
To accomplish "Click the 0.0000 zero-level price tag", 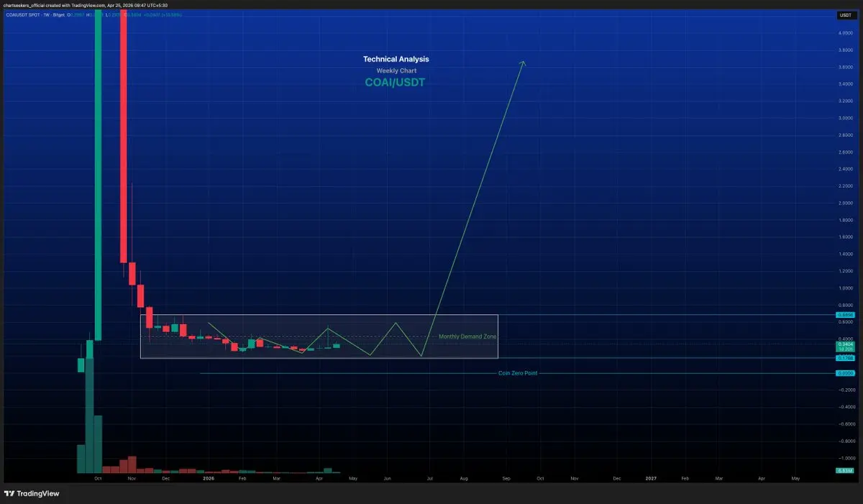I will pyautogui.click(x=844, y=373).
